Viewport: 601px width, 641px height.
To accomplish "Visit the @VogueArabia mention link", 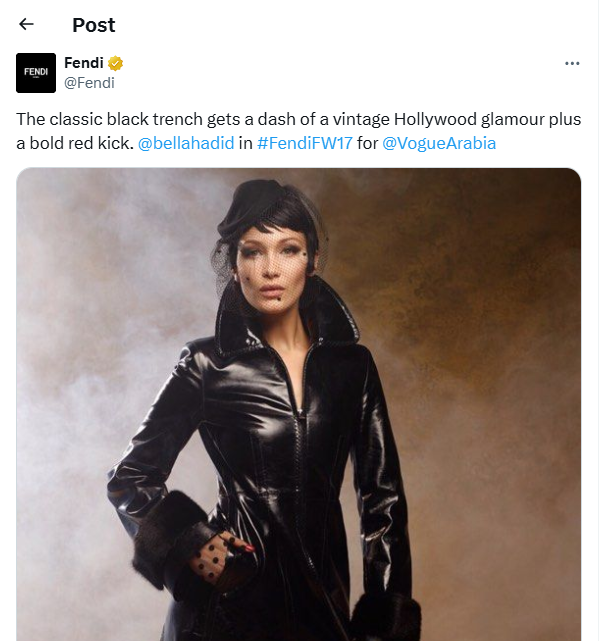I will click(439, 143).
